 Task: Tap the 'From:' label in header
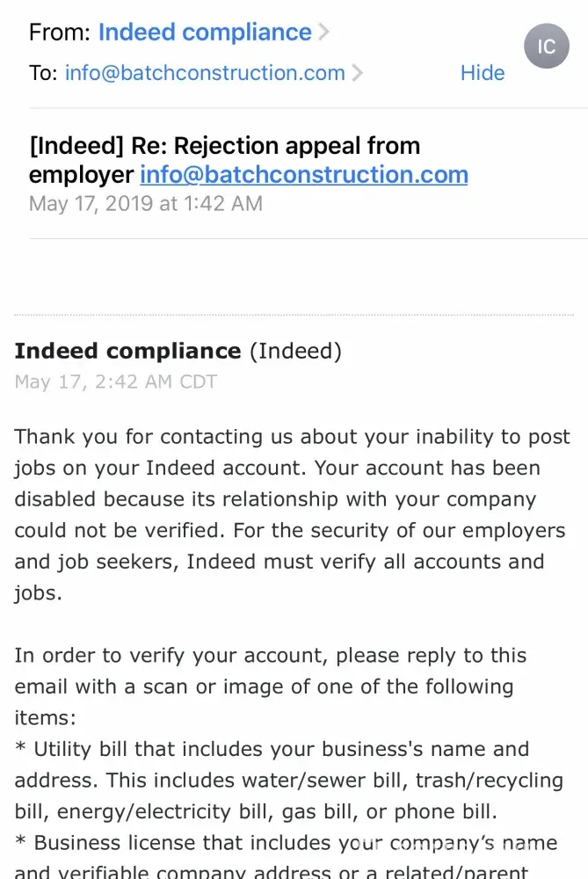(59, 33)
